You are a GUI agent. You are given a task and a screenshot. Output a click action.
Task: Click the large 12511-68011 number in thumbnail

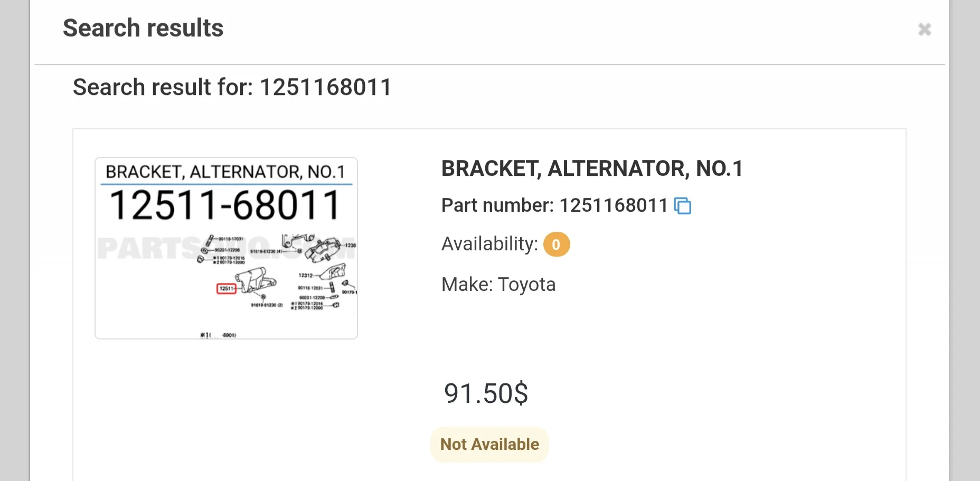click(x=225, y=205)
